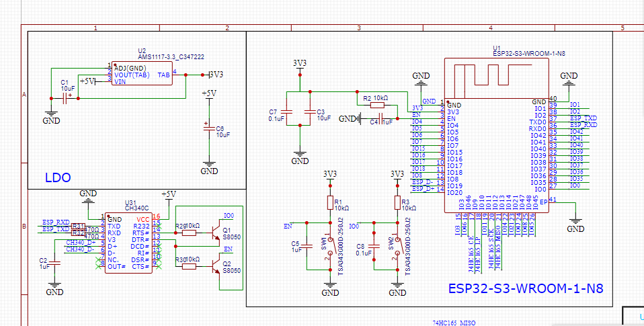Select resistor R30 10kΩ
This screenshot has width=644, height=326.
[x=189, y=266]
